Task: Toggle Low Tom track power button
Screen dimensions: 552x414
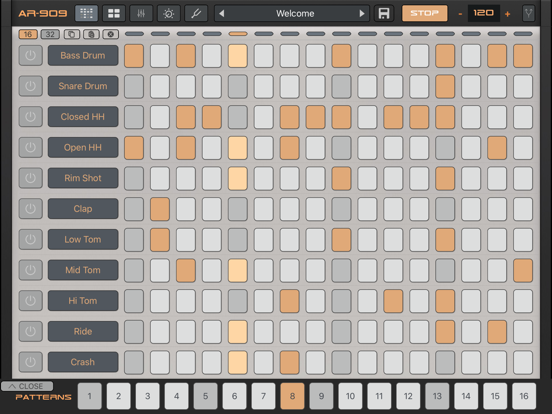Action: (x=31, y=239)
